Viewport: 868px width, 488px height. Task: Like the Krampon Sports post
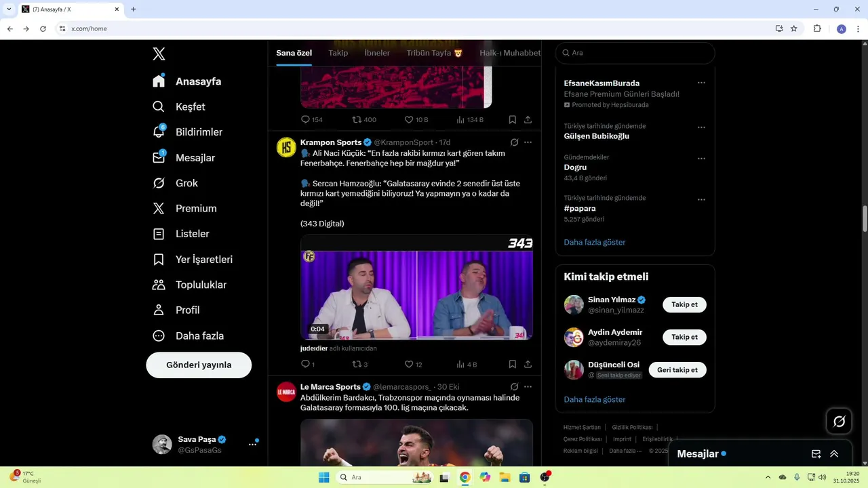(413, 364)
